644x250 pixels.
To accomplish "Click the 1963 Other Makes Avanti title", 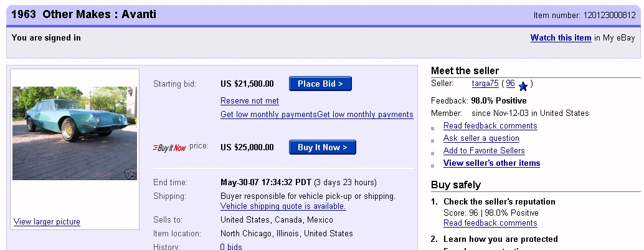I will pyautogui.click(x=84, y=14).
